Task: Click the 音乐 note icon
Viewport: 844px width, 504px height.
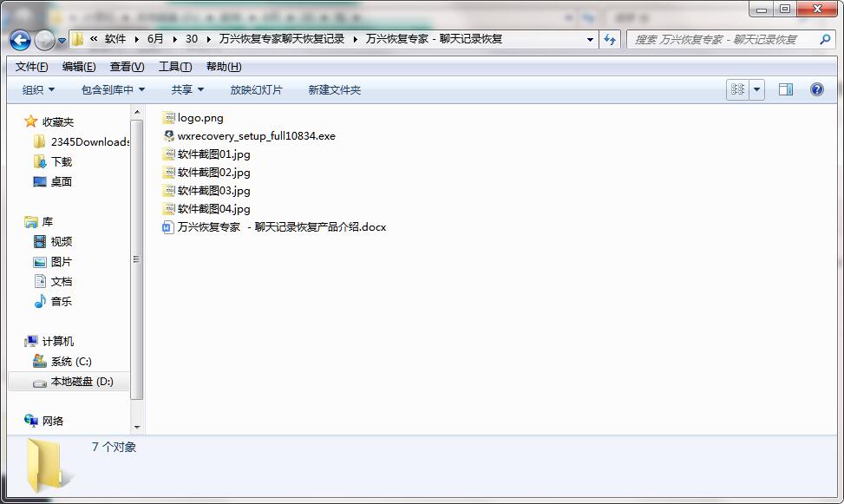Action: (x=40, y=302)
